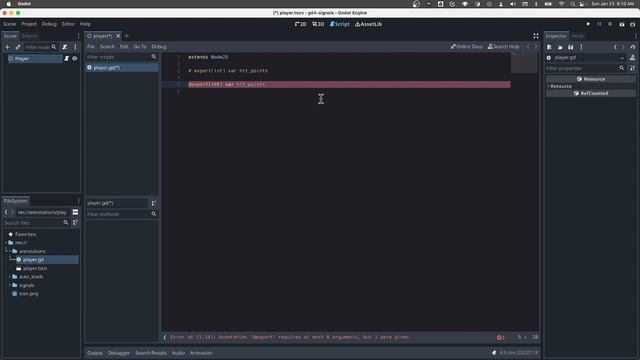Toggle FileSystem split view mode
The image size is (640, 360).
[x=76, y=212]
